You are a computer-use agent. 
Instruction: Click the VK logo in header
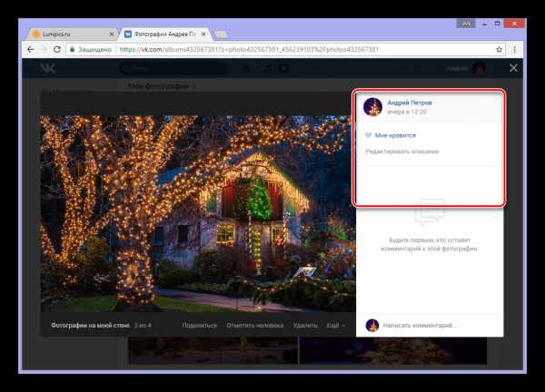click(47, 68)
